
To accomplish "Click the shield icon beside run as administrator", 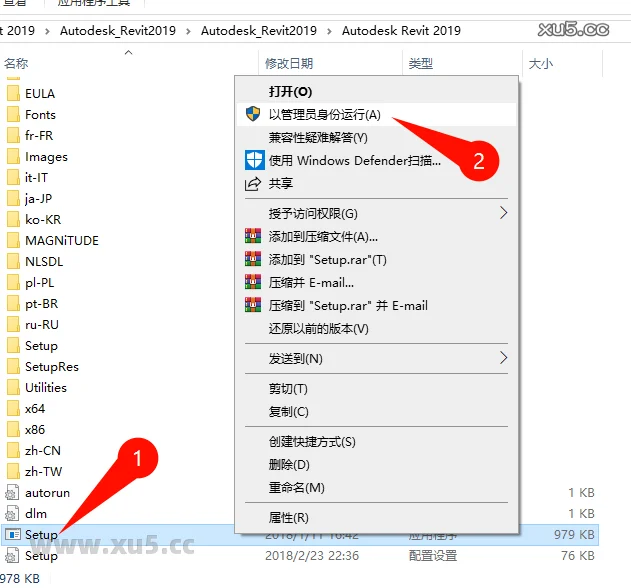I will pos(253,115).
